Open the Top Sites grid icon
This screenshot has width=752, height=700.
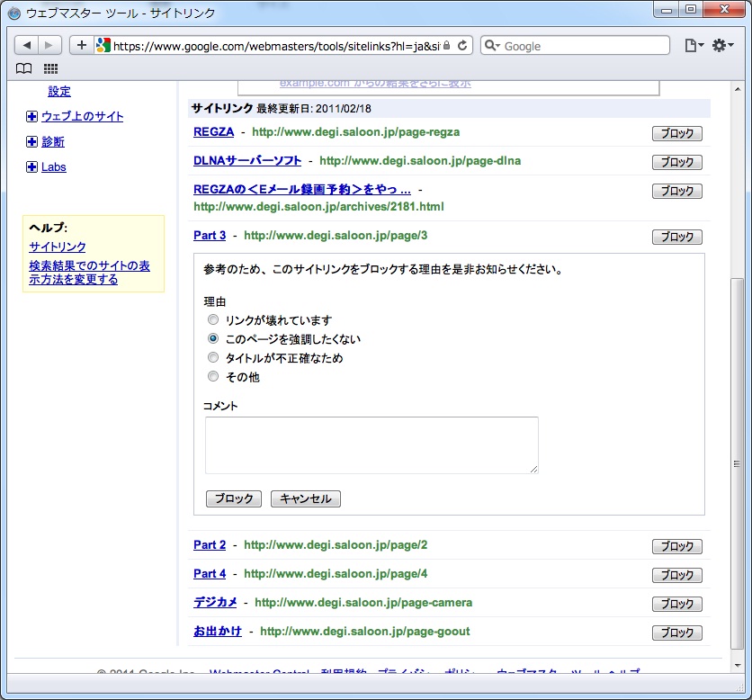(50, 68)
